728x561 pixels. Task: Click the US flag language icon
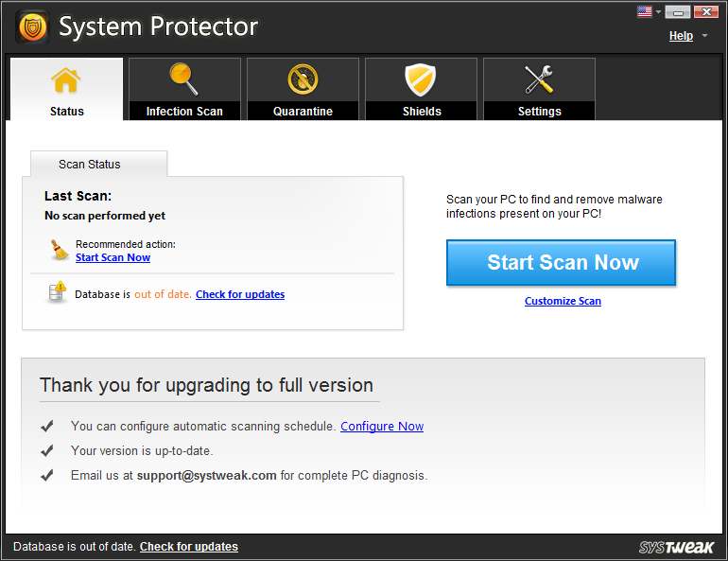coord(645,11)
